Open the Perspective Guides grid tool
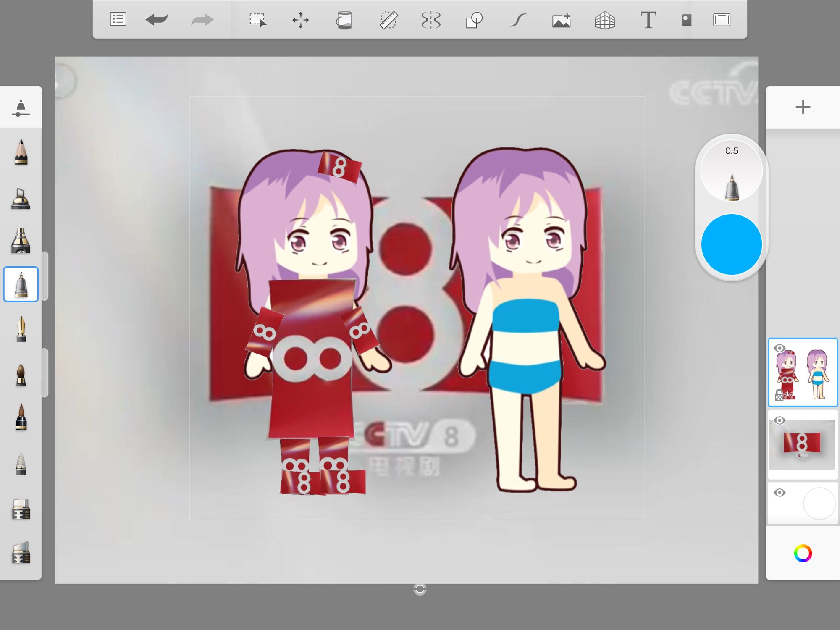The image size is (840, 630). coord(605,20)
